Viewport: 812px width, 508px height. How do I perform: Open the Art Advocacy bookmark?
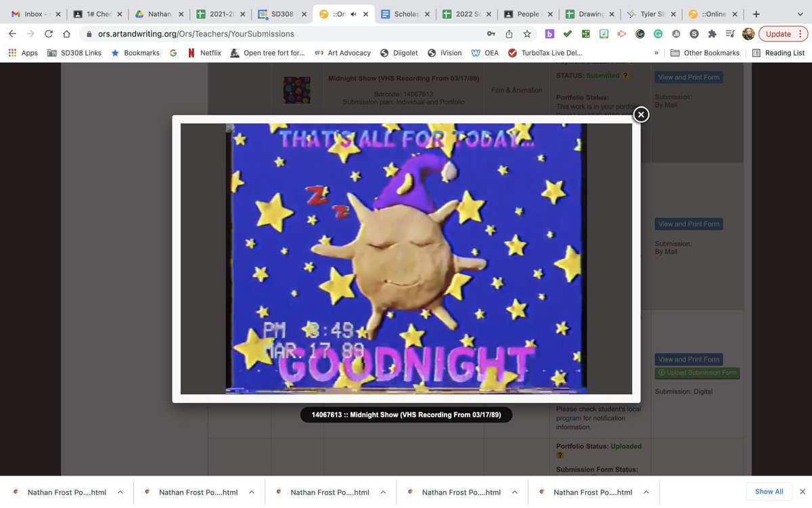pyautogui.click(x=342, y=53)
